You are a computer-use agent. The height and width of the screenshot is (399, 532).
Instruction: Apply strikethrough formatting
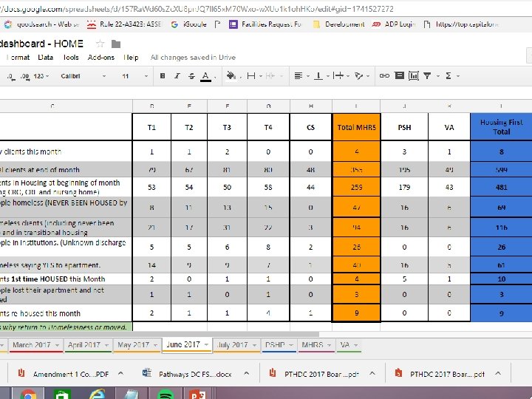[191, 76]
